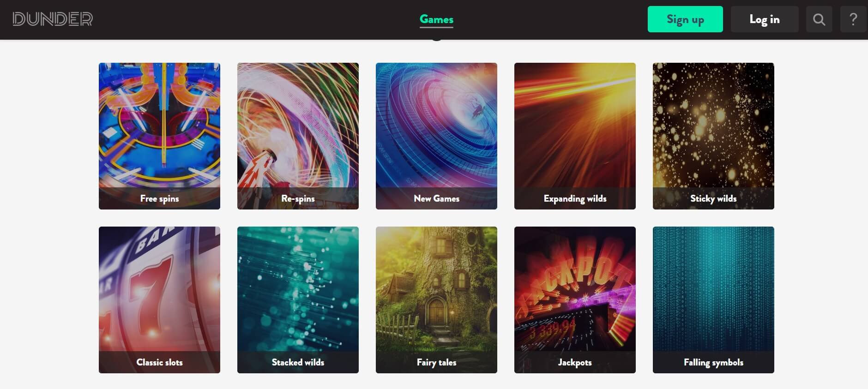The width and height of the screenshot is (868, 389).
Task: Open the Fairy tales category tile
Action: tap(436, 300)
